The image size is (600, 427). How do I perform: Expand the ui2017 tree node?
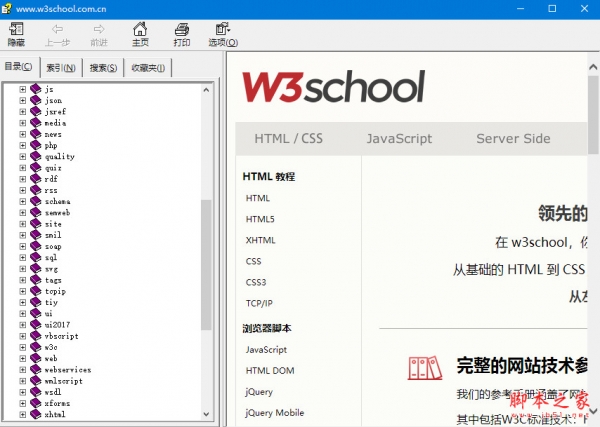click(23, 325)
